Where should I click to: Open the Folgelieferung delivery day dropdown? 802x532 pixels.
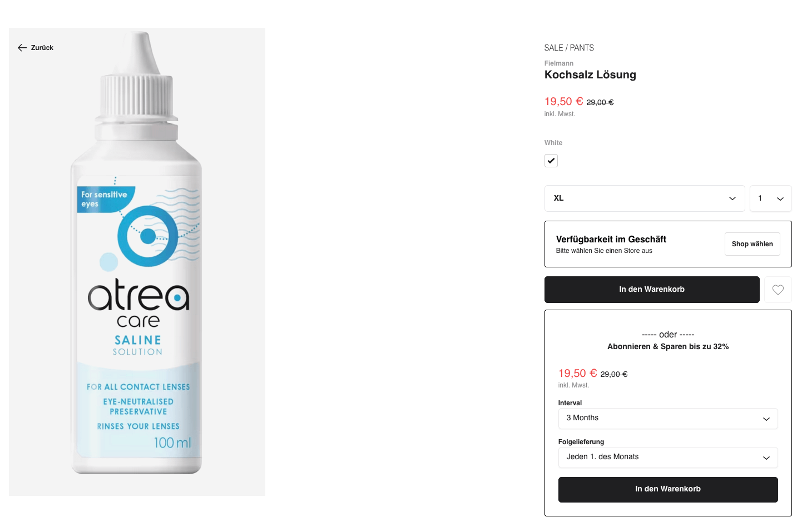click(x=667, y=458)
